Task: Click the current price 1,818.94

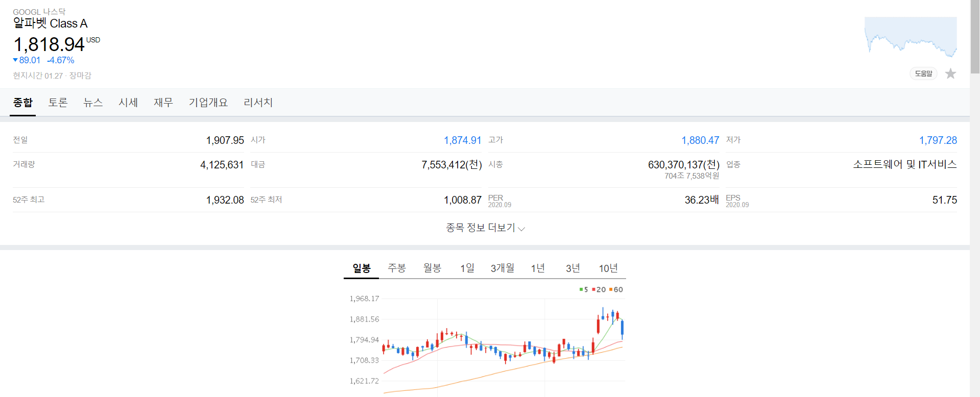Action: coord(49,44)
